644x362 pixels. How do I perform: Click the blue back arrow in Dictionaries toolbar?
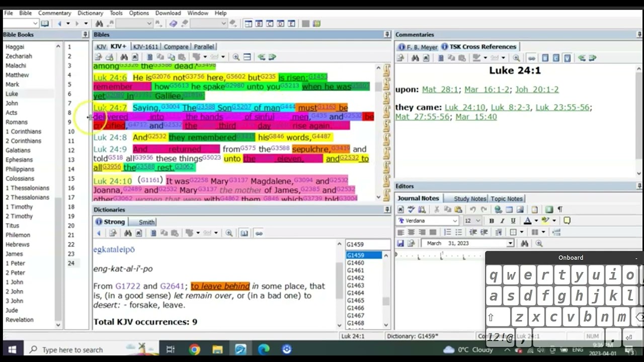tap(99, 233)
